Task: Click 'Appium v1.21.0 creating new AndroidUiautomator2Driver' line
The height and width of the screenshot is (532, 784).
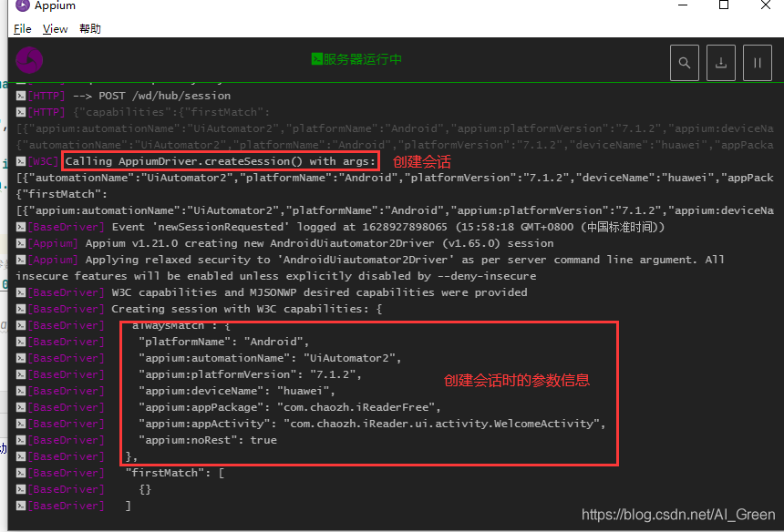Action: pyautogui.click(x=319, y=244)
